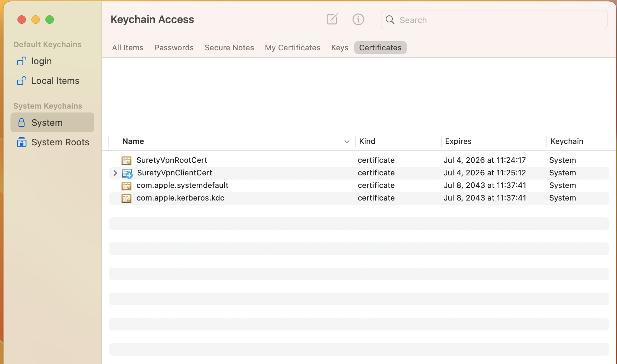Click the Keychain cell for SuretyVpnRootCert
The height and width of the screenshot is (364, 617).
562,160
